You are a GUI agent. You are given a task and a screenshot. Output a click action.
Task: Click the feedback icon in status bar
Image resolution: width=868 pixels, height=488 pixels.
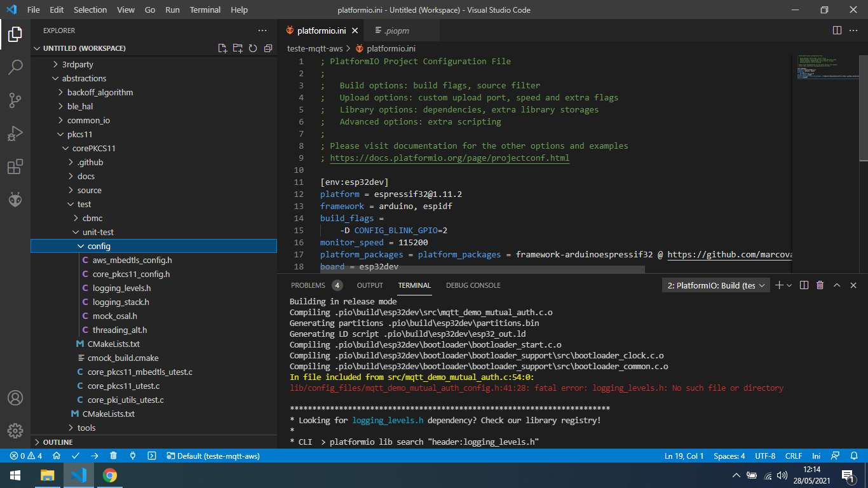coord(836,456)
